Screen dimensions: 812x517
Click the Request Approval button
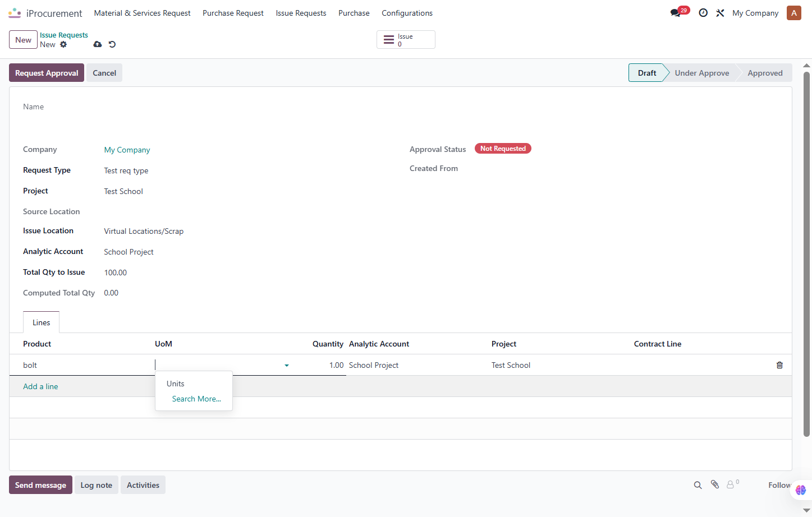47,73
